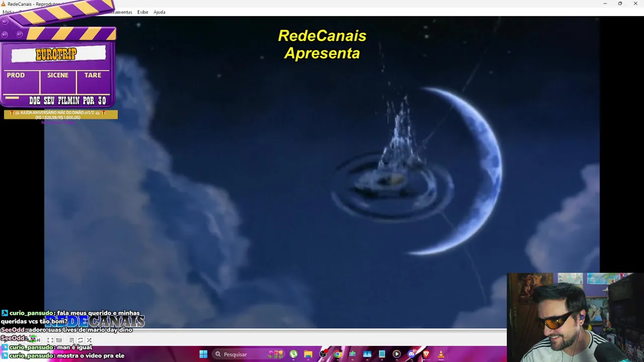Open the blue chart app in taskbar

click(367, 354)
